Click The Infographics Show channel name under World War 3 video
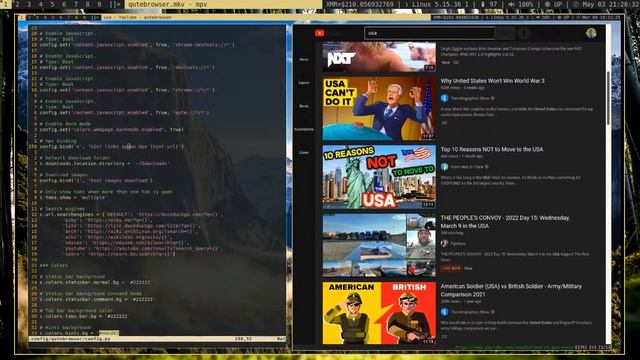The image size is (640, 360). pyautogui.click(x=470, y=98)
